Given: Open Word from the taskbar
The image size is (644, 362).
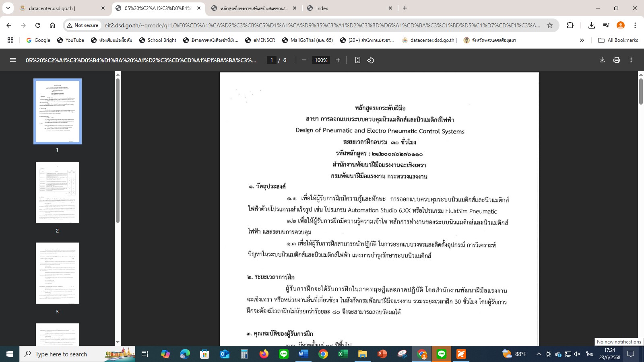Looking at the screenshot, I should pyautogui.click(x=303, y=354).
